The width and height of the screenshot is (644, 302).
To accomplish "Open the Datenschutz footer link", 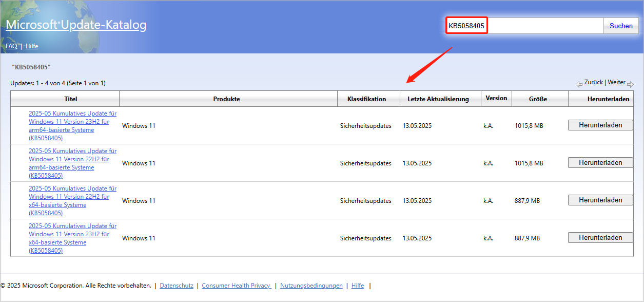I will pyautogui.click(x=177, y=286).
